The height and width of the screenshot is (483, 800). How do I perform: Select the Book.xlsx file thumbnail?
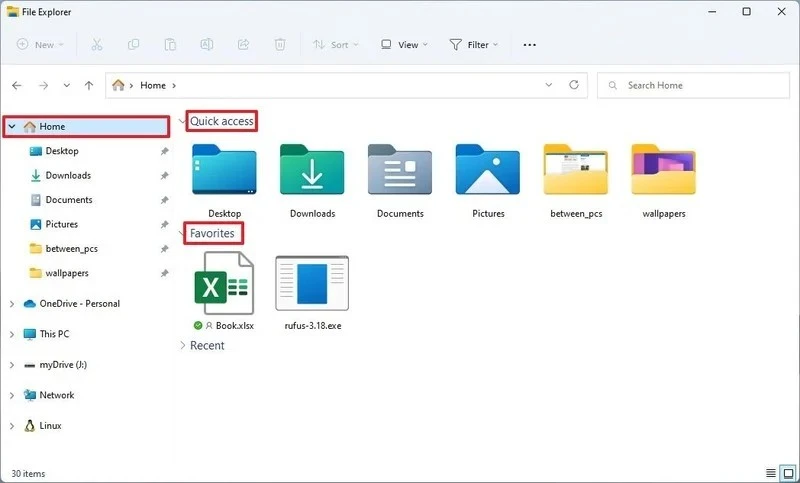coord(223,284)
